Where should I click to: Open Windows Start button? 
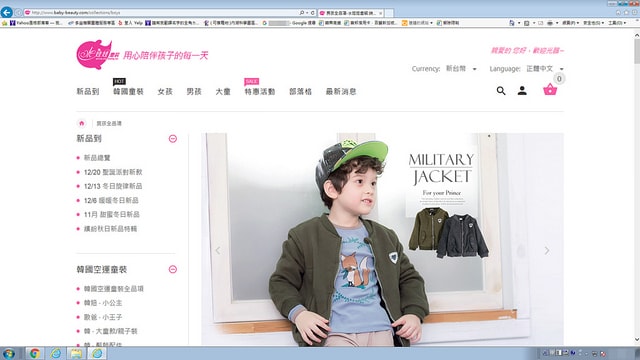[9, 353]
